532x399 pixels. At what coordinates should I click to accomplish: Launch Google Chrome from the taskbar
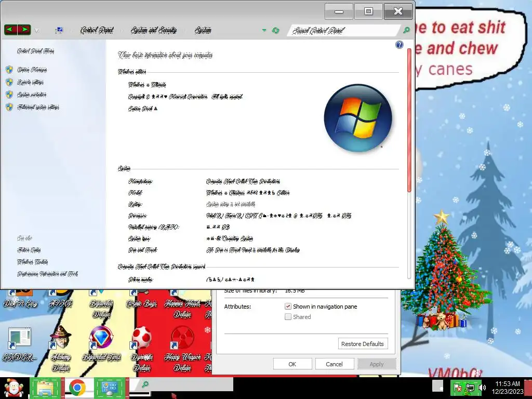click(x=77, y=388)
